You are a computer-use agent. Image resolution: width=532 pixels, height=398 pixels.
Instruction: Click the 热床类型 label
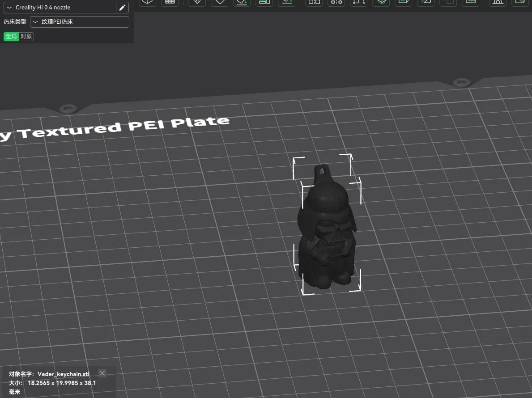pos(15,22)
